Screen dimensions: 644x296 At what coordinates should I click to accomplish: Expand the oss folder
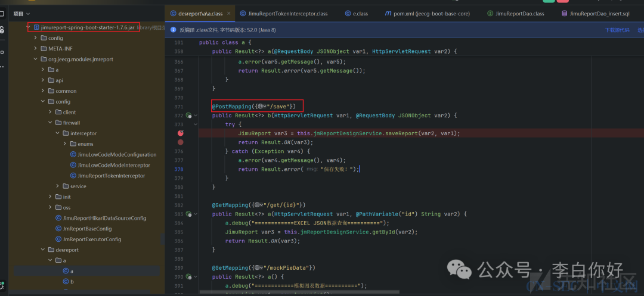[50, 207]
